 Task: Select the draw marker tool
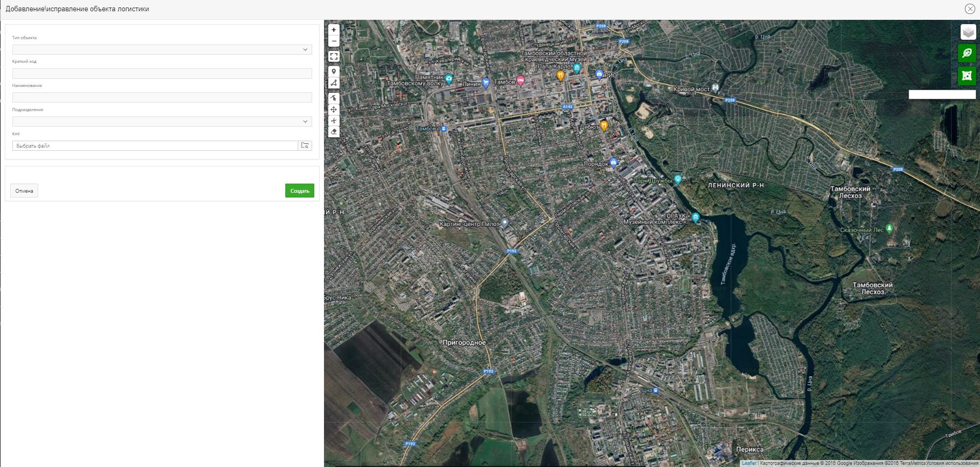334,71
